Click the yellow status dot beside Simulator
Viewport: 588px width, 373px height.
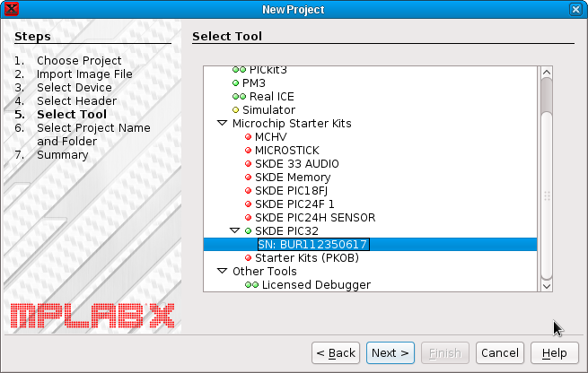(x=235, y=110)
